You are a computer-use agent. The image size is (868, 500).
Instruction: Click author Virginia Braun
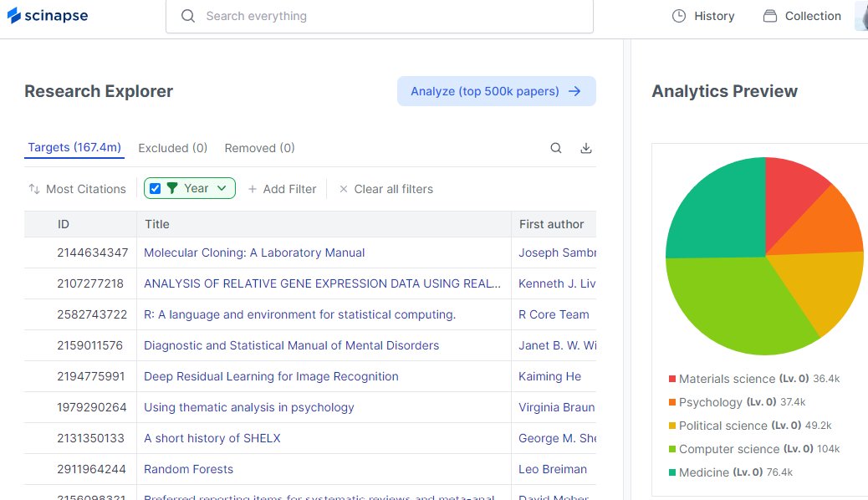[x=556, y=407]
